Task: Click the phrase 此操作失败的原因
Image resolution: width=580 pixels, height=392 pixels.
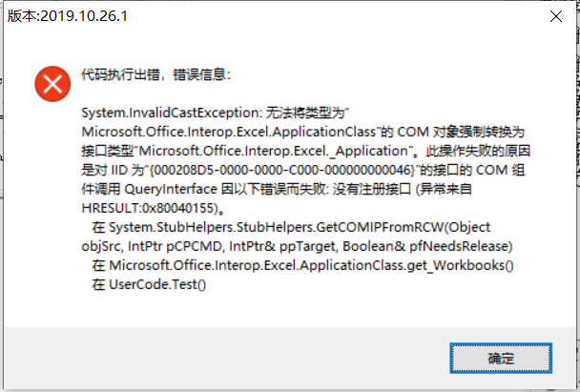Action: coord(478,151)
